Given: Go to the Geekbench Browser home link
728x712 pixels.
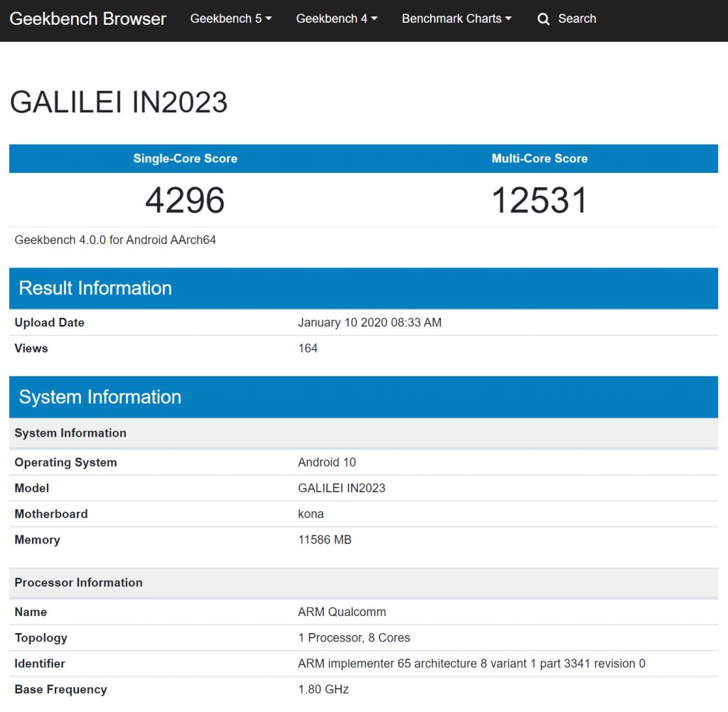Looking at the screenshot, I should [88, 19].
